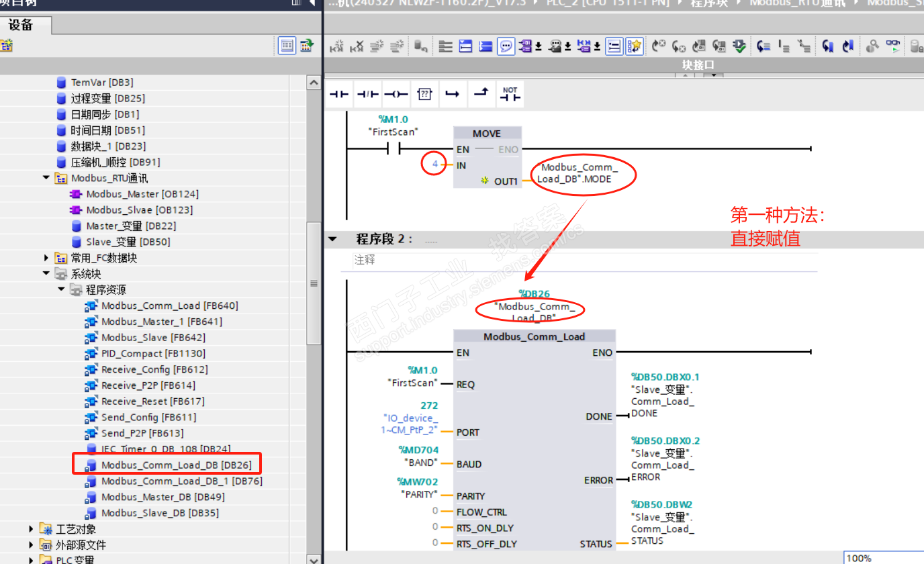The width and height of the screenshot is (924, 564).
Task: Click the 0 value at FLOW_CTRL input
Action: [435, 512]
